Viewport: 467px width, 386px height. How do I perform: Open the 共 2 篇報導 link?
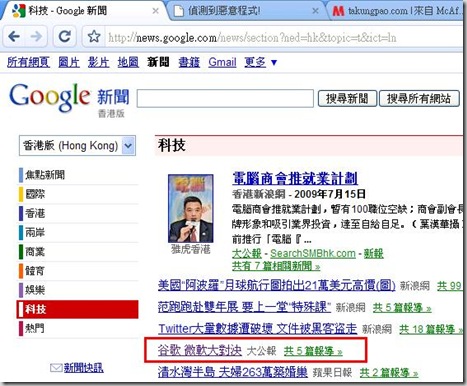coord(389,373)
